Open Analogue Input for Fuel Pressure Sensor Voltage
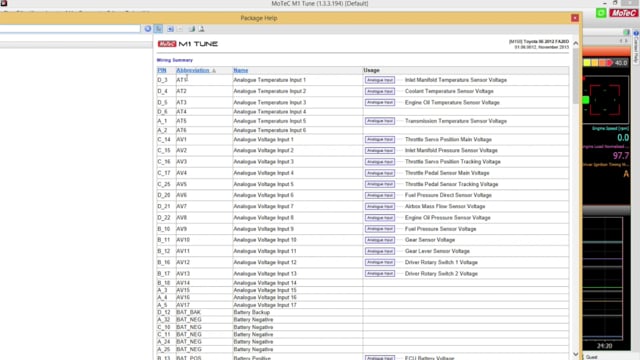640x360 pixels. click(380, 229)
